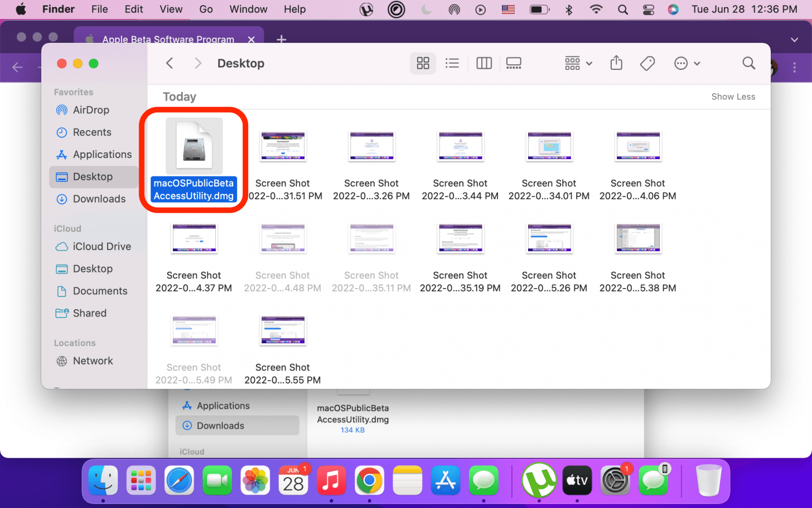Screen dimensions: 812x508
Task: Open the Edit menu
Action: pyautogui.click(x=134, y=9)
